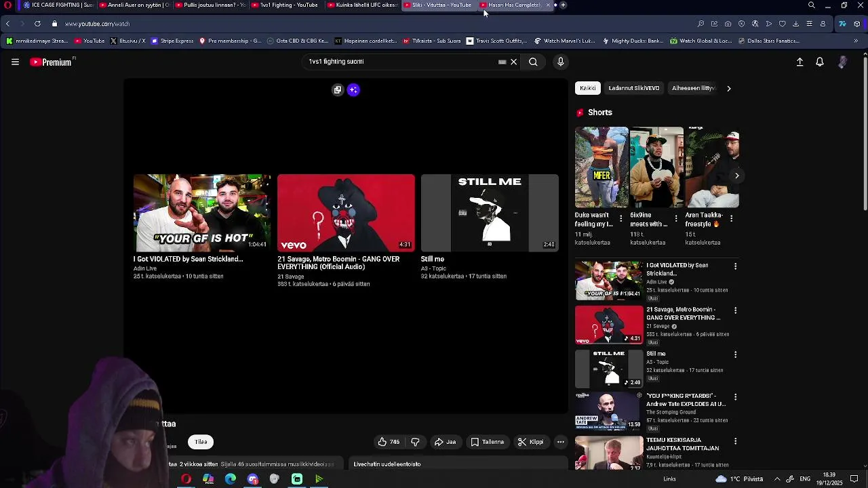Open the YouTube hamburger guide menu

pos(15,62)
